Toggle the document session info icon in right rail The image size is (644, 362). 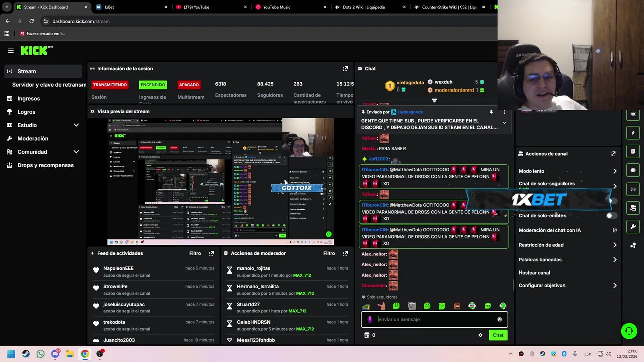[x=633, y=151]
